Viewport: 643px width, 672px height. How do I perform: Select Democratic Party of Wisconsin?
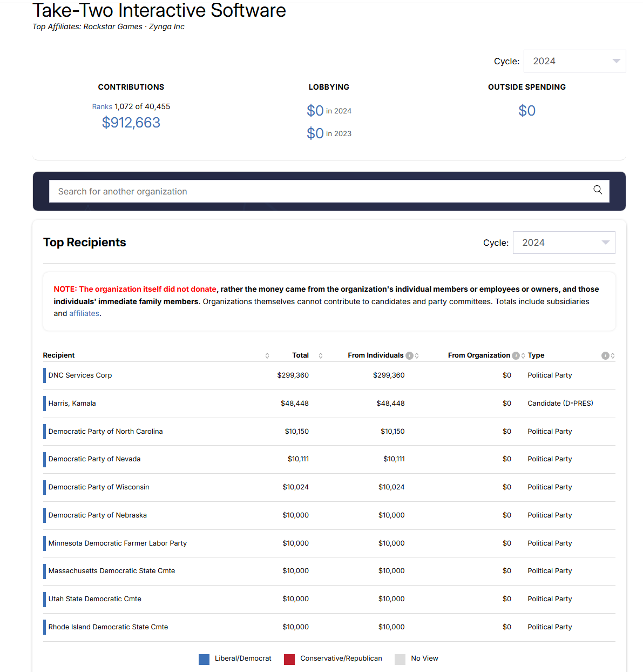99,487
